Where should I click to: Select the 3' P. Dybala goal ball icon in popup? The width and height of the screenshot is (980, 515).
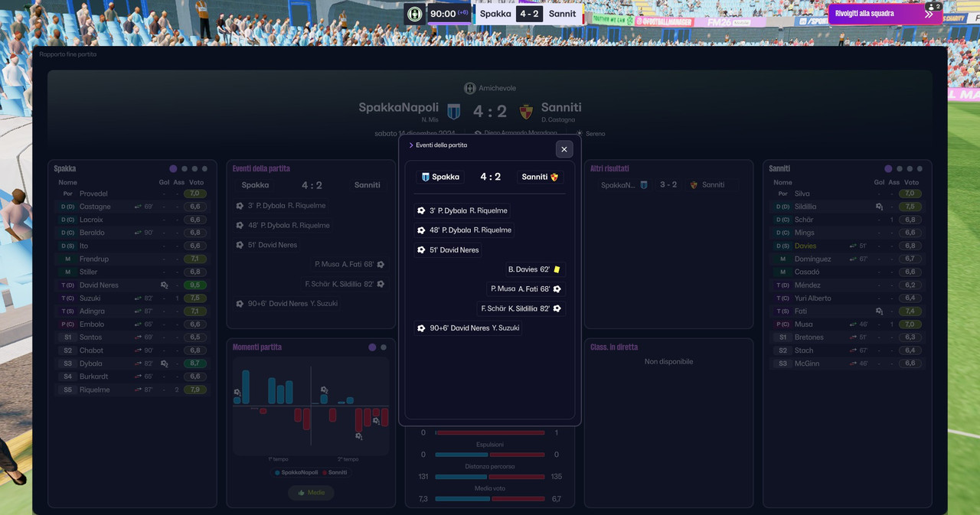click(x=421, y=210)
